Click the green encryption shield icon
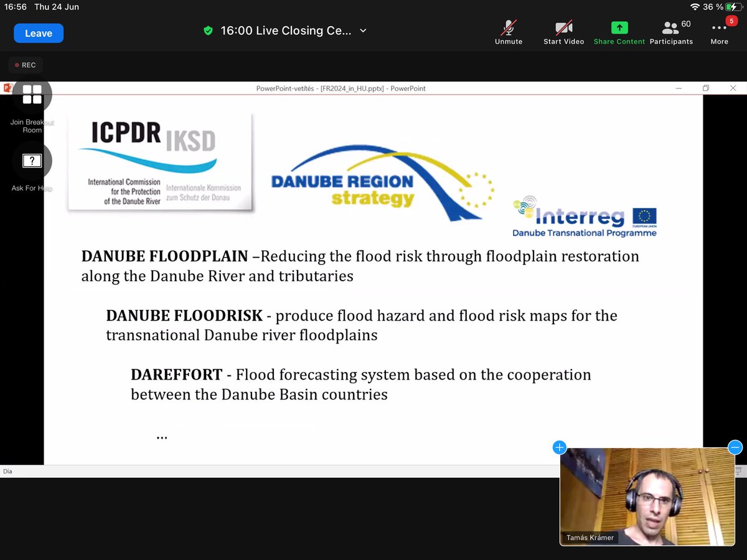 point(209,30)
